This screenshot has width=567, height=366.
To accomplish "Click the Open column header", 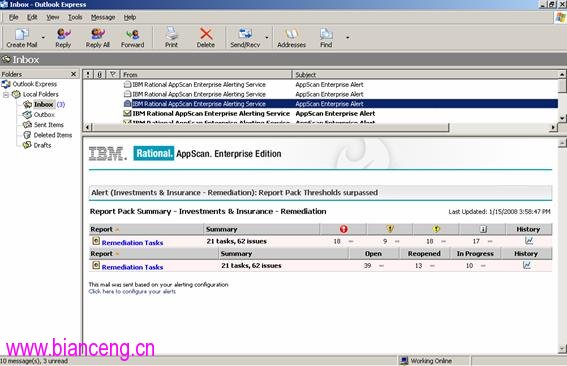I will [373, 254].
